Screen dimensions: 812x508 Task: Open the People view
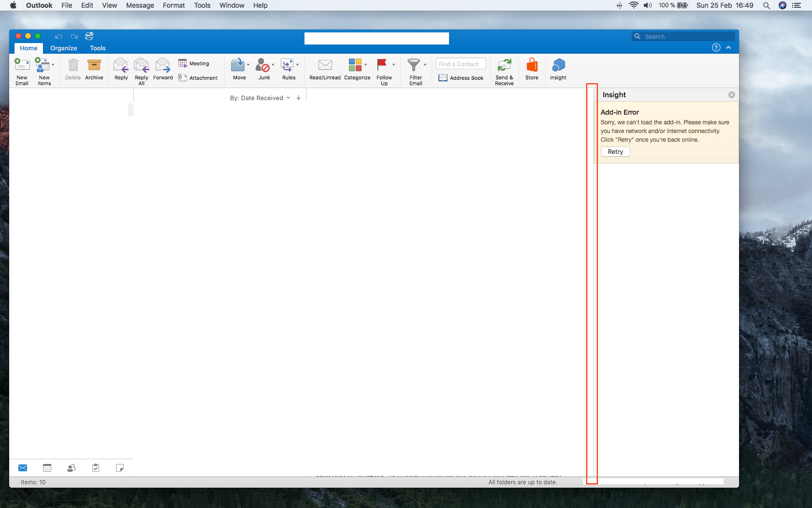[x=71, y=467]
